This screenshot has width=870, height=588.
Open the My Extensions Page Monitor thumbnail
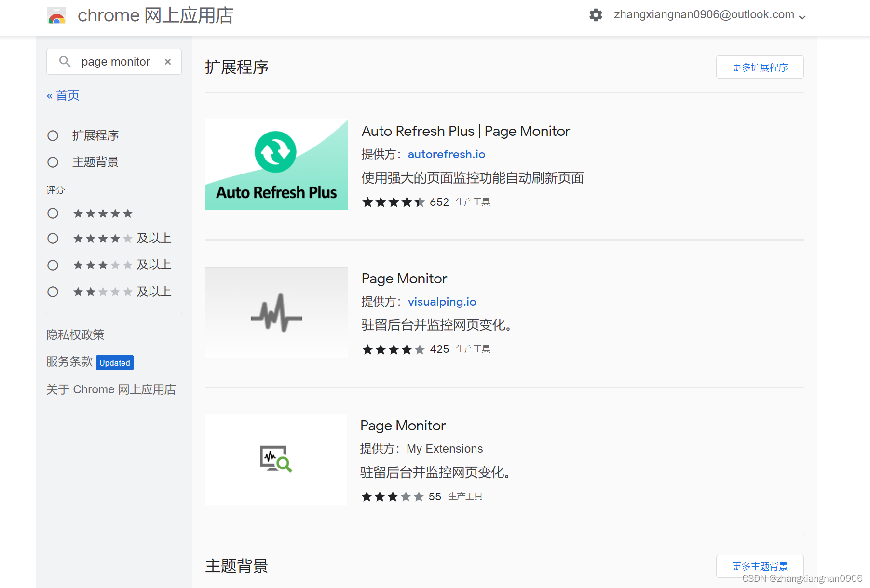pyautogui.click(x=276, y=459)
